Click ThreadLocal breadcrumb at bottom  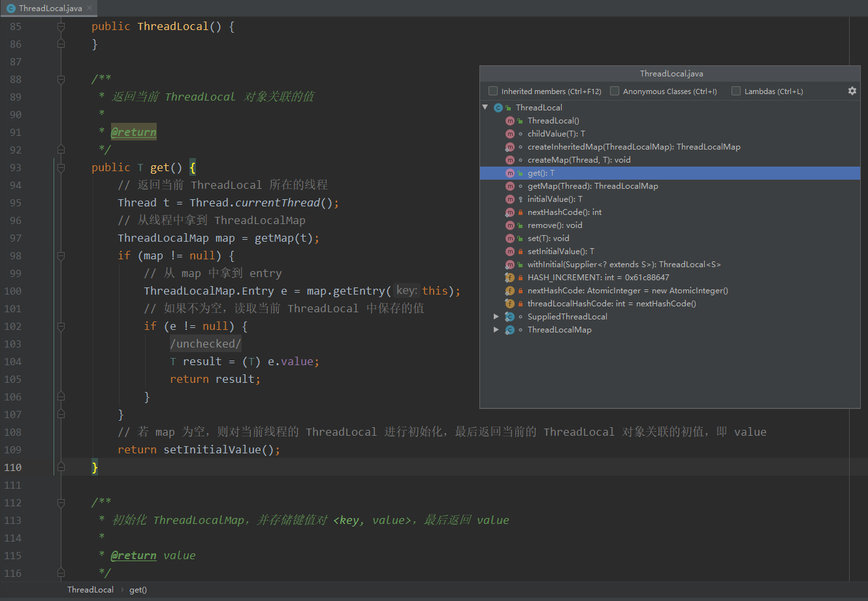(90, 589)
